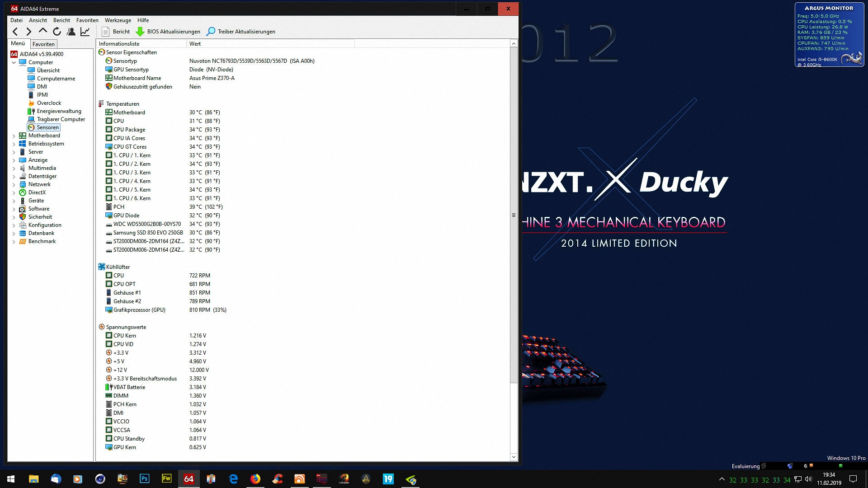Expand the Multimedia tree node
The height and width of the screenshot is (488, 868).
(x=14, y=168)
